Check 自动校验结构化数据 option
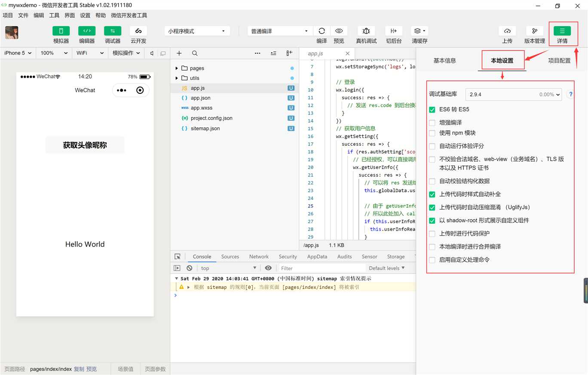Viewport: 588px width, 375px height. pos(432,181)
